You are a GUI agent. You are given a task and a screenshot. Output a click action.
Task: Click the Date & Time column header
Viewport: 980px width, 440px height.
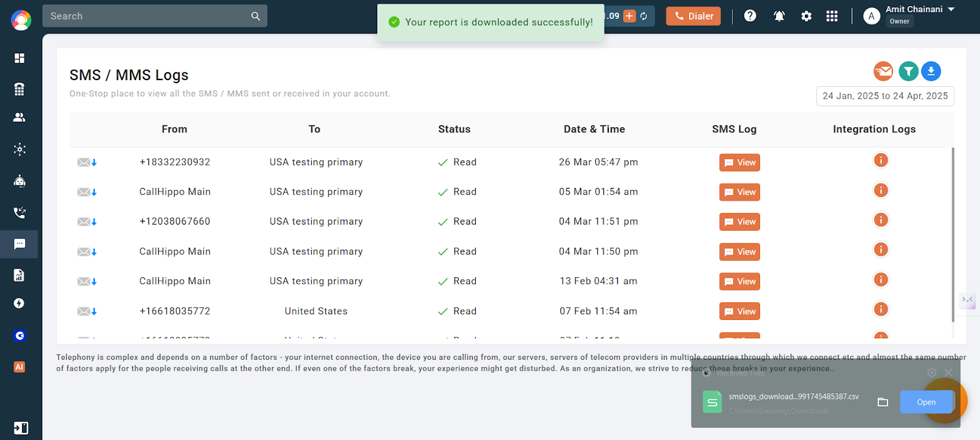(x=594, y=129)
